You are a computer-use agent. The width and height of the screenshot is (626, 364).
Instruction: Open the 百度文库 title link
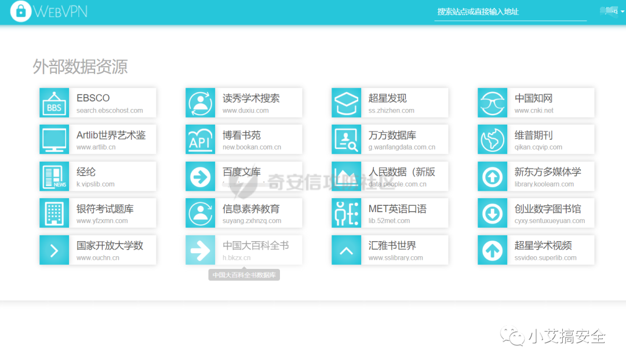(x=242, y=172)
